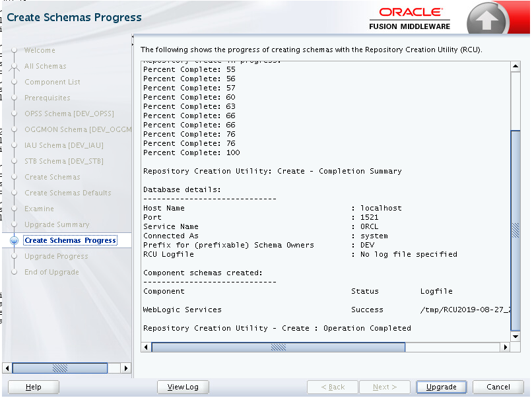This screenshot has height=398, width=532.
Task: Click the Oracle Fusion Middleware logo
Action: point(409,18)
